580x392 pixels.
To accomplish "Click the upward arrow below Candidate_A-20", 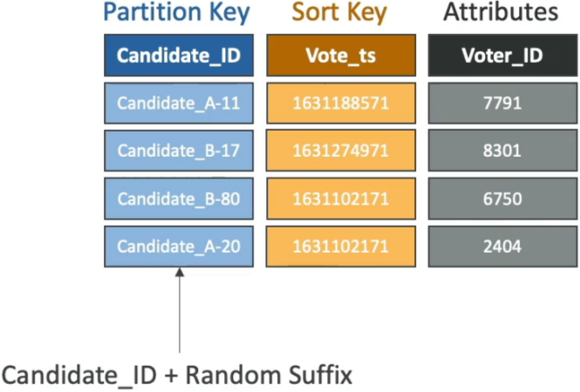I will pos(180,310).
